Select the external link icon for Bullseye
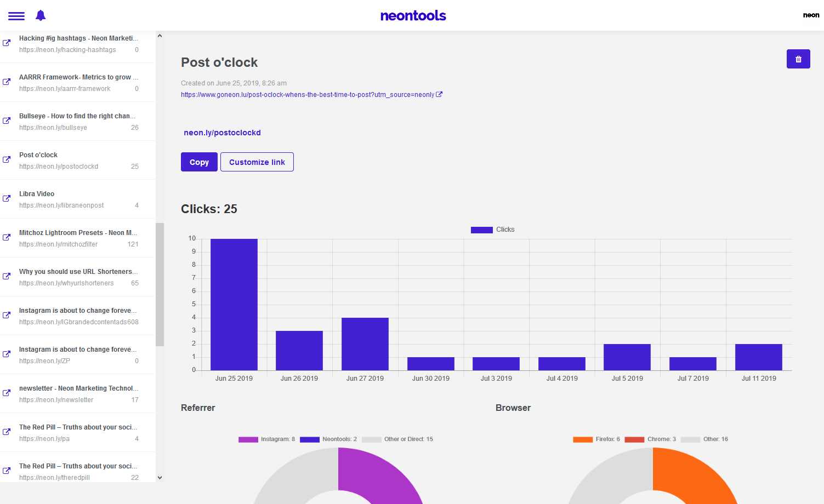This screenshot has height=504, width=824. point(7,121)
